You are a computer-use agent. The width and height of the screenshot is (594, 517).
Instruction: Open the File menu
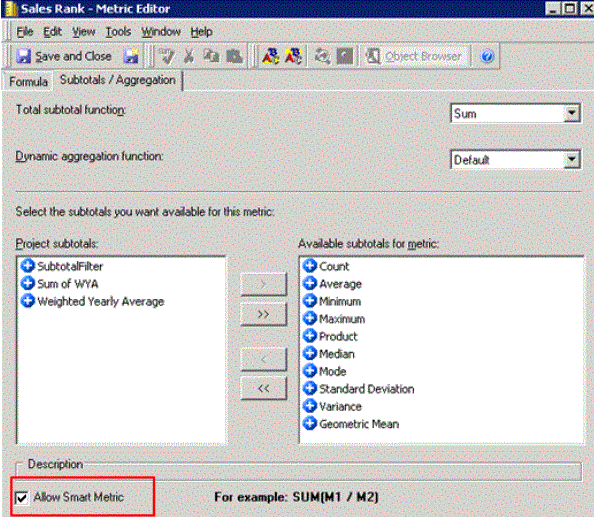click(x=25, y=32)
